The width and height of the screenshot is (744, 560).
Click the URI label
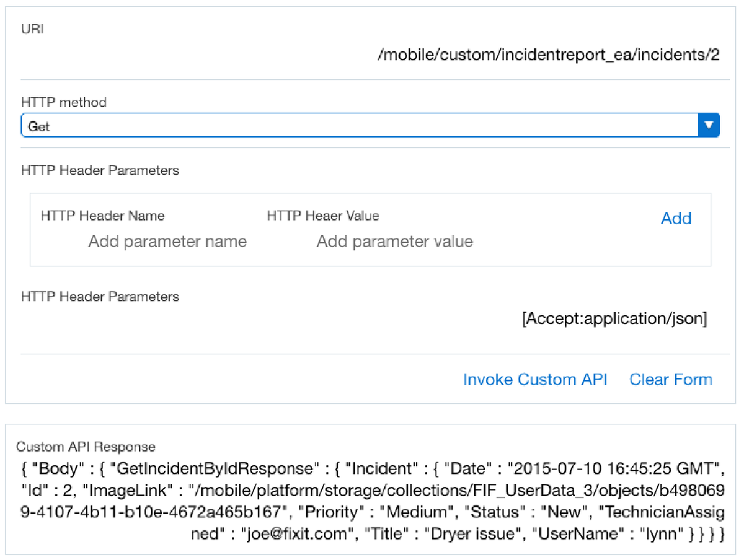[32, 29]
